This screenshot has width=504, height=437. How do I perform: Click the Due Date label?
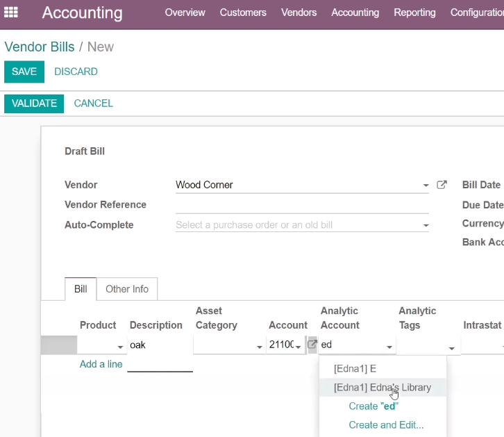click(x=482, y=205)
